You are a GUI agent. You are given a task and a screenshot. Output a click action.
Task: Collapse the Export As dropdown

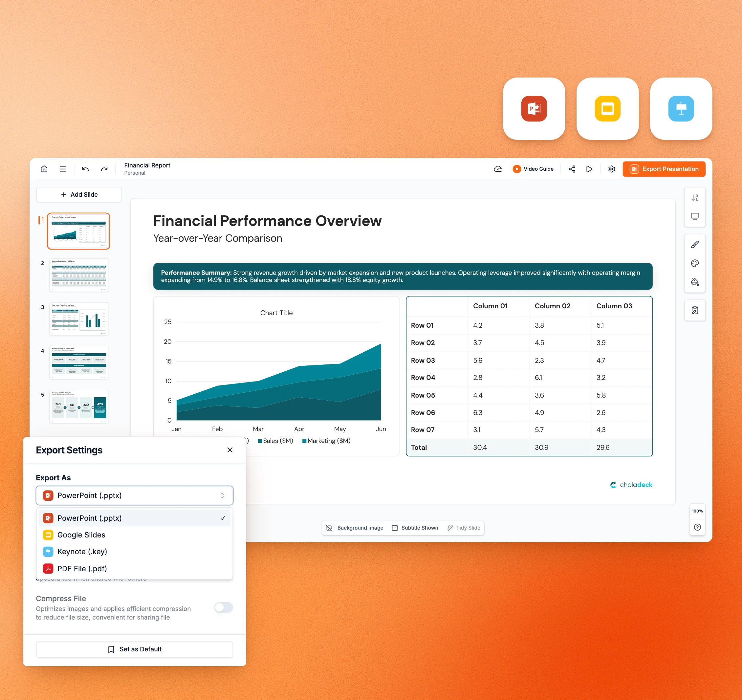click(134, 495)
